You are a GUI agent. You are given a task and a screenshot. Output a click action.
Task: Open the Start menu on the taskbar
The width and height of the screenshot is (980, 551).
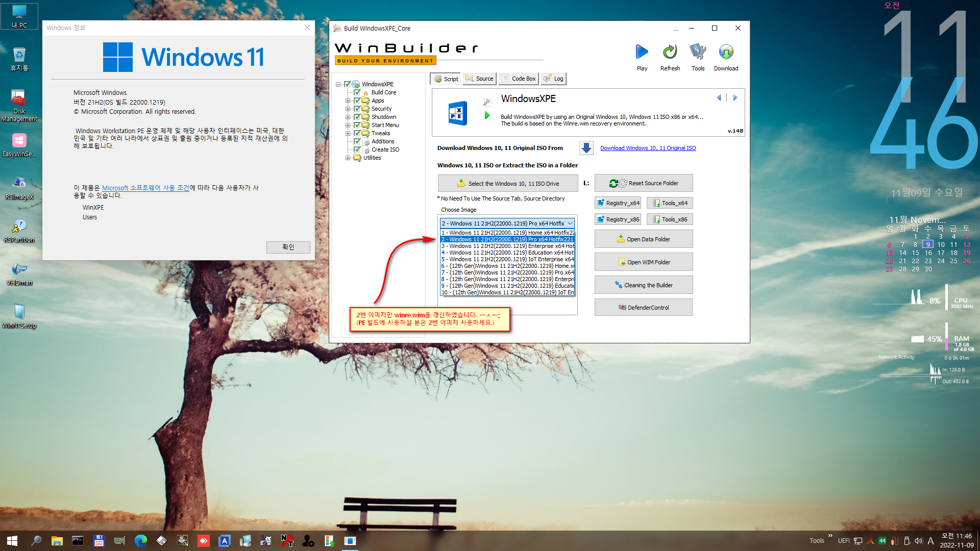coord(12,541)
